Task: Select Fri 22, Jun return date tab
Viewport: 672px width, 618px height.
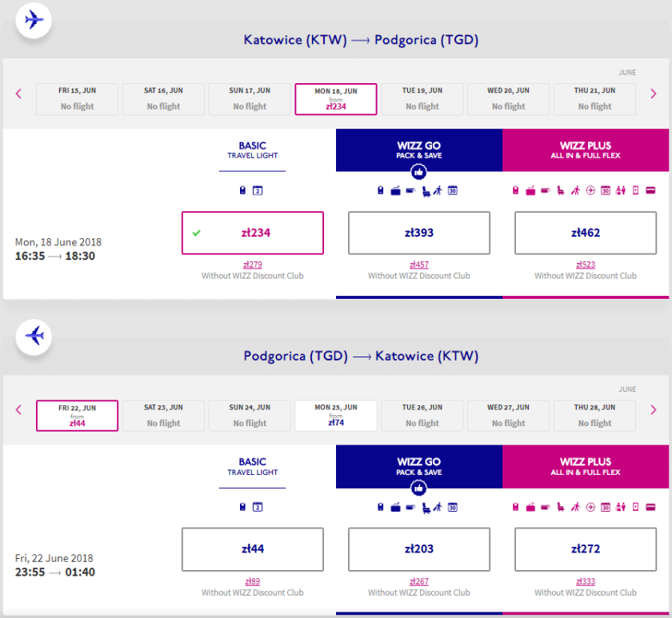Action: click(x=77, y=416)
